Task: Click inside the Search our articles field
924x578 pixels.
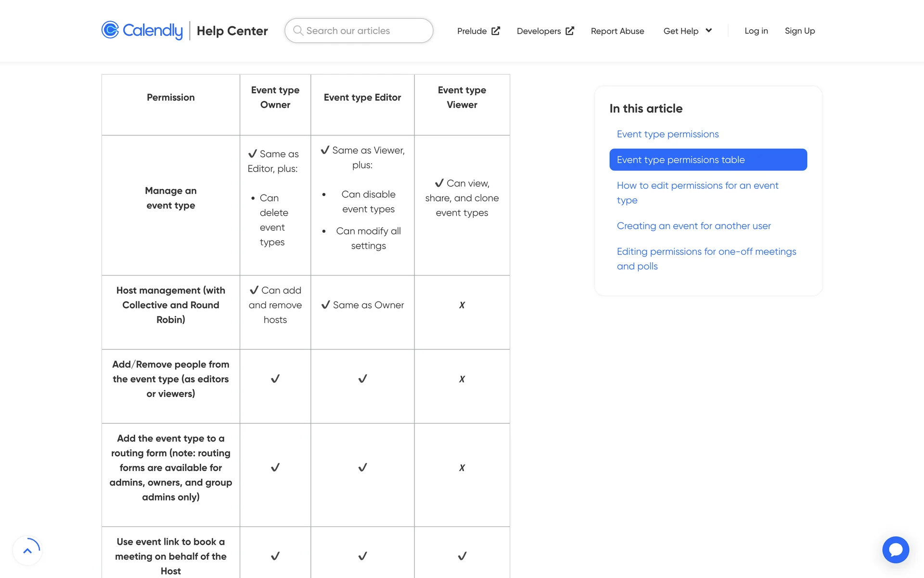Action: click(x=366, y=31)
